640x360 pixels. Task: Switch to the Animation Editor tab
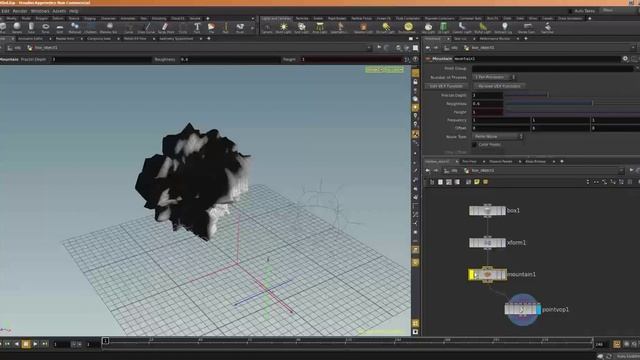point(30,39)
